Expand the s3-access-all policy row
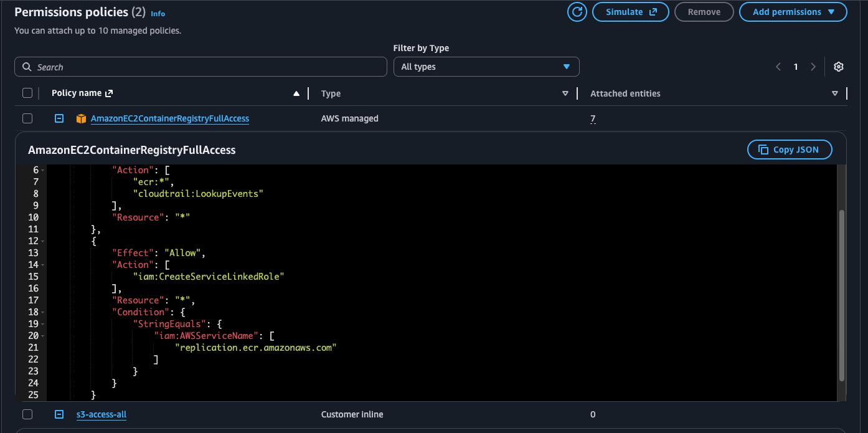The image size is (868, 433). 59,414
